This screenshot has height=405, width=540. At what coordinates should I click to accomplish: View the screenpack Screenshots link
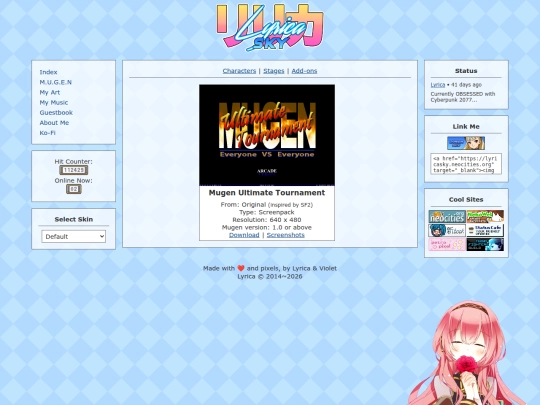(x=285, y=235)
